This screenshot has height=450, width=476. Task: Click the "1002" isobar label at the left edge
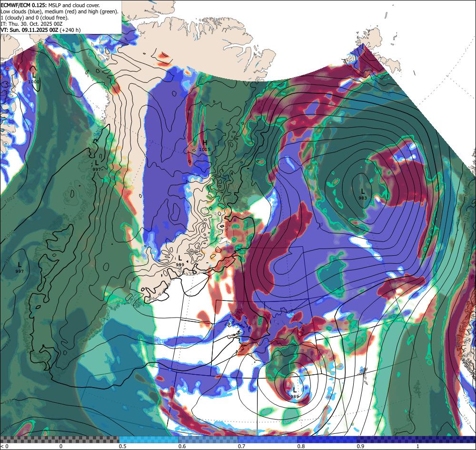(x=10, y=199)
